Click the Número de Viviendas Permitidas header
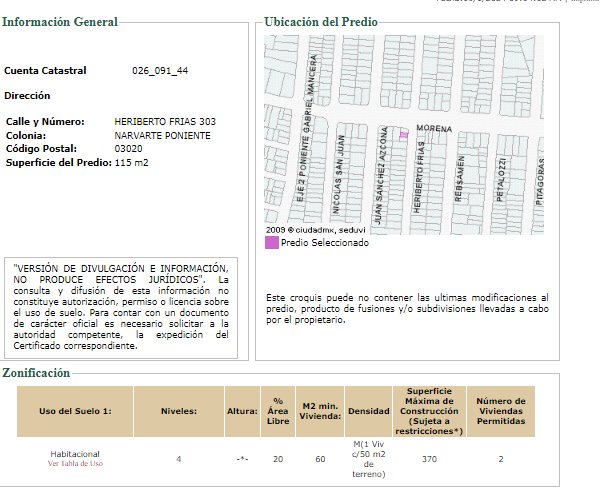 [x=501, y=411]
